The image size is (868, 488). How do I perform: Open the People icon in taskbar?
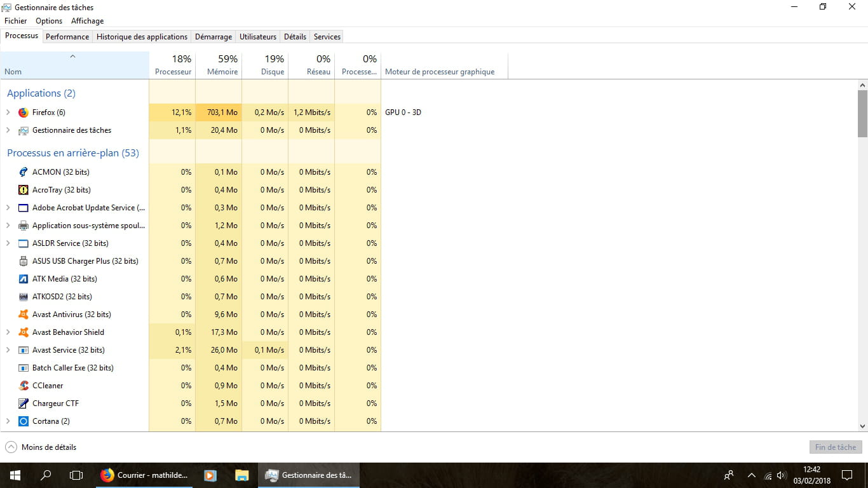point(729,475)
